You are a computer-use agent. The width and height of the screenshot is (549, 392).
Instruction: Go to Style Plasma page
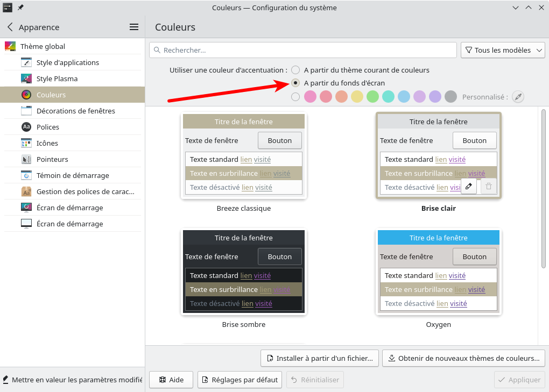point(73,79)
